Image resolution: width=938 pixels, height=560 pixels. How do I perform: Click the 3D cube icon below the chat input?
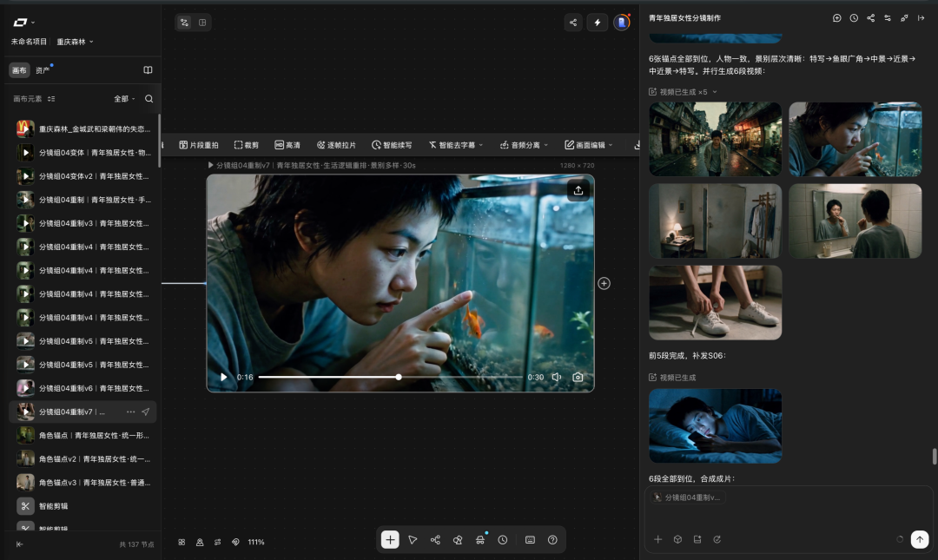(677, 539)
